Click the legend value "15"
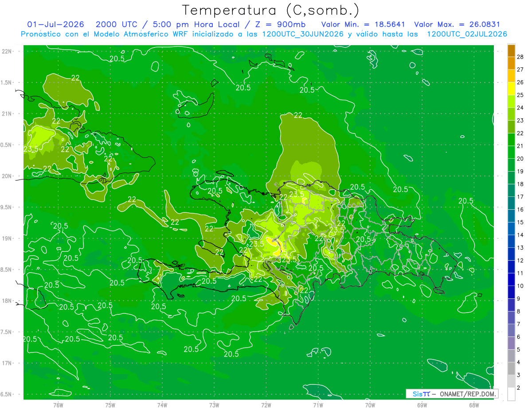Image resolution: width=532 pixels, height=411 pixels. coord(520,222)
